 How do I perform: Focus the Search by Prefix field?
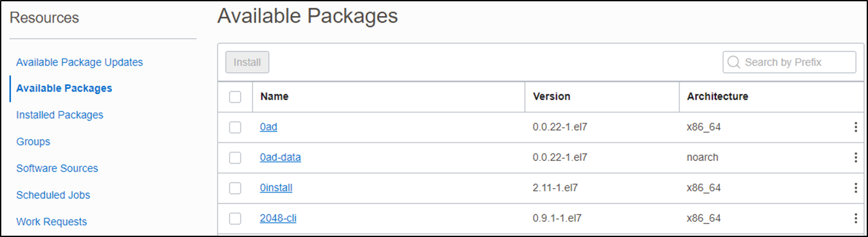click(790, 62)
